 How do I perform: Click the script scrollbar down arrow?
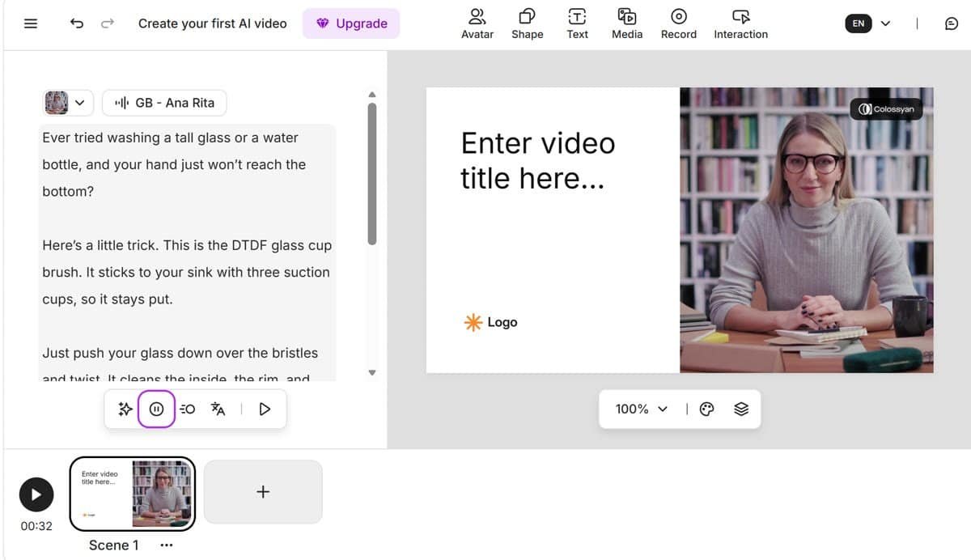(x=372, y=372)
